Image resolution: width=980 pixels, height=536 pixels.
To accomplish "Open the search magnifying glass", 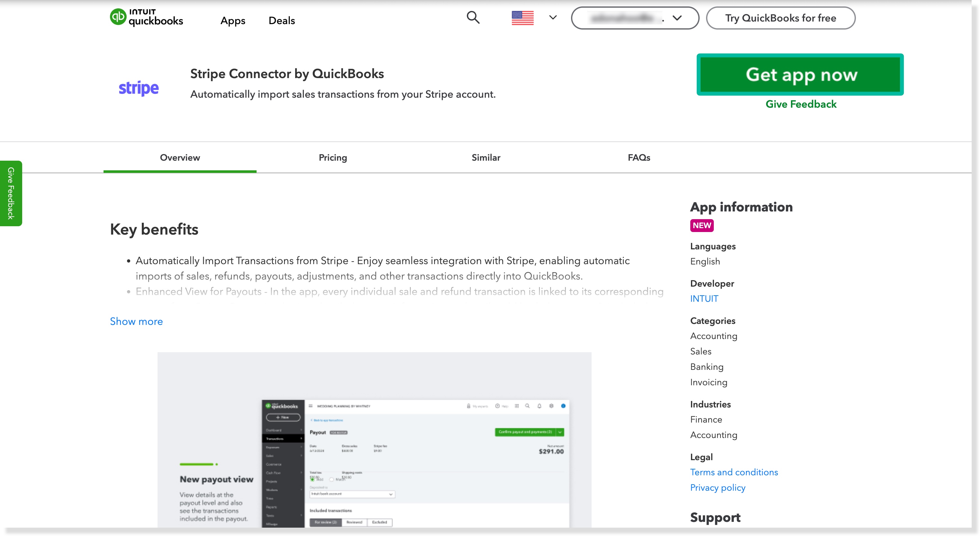I will pos(473,17).
